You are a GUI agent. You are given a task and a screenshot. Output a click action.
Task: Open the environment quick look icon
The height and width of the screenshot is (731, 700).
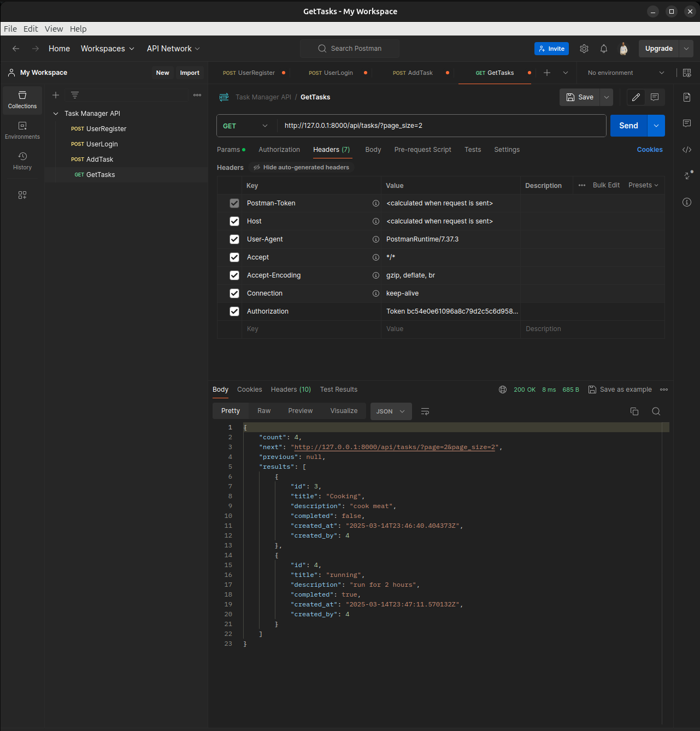click(x=687, y=73)
